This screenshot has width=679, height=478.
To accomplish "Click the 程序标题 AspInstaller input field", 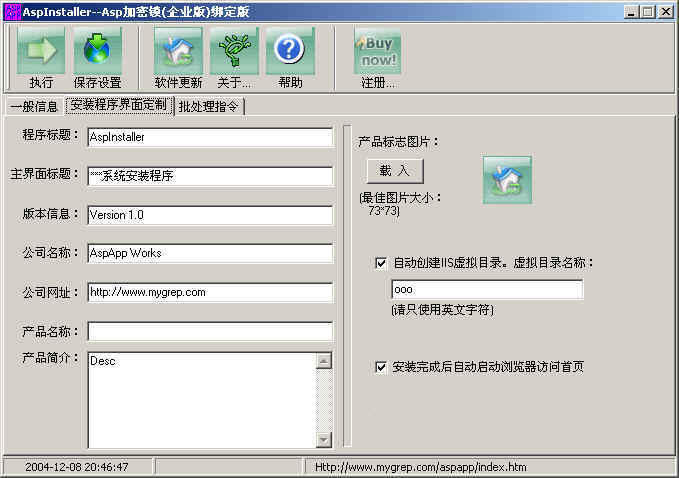I will pyautogui.click(x=209, y=137).
